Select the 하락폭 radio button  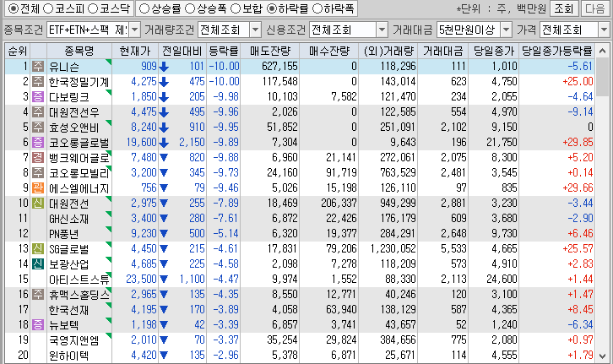317,8
